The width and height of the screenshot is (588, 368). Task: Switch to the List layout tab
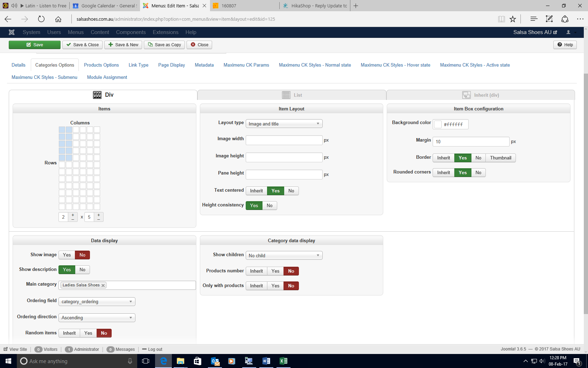pos(292,95)
